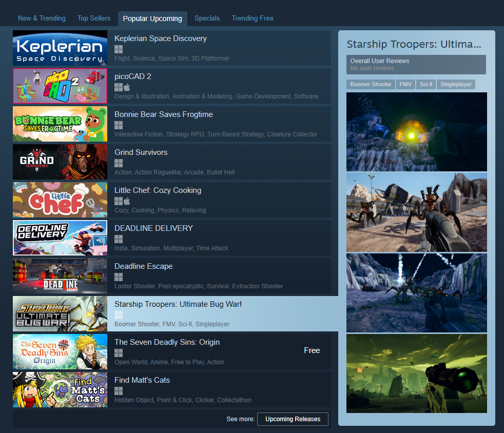Click the Deadline Escape title
504x433 pixels.
pyautogui.click(x=143, y=266)
